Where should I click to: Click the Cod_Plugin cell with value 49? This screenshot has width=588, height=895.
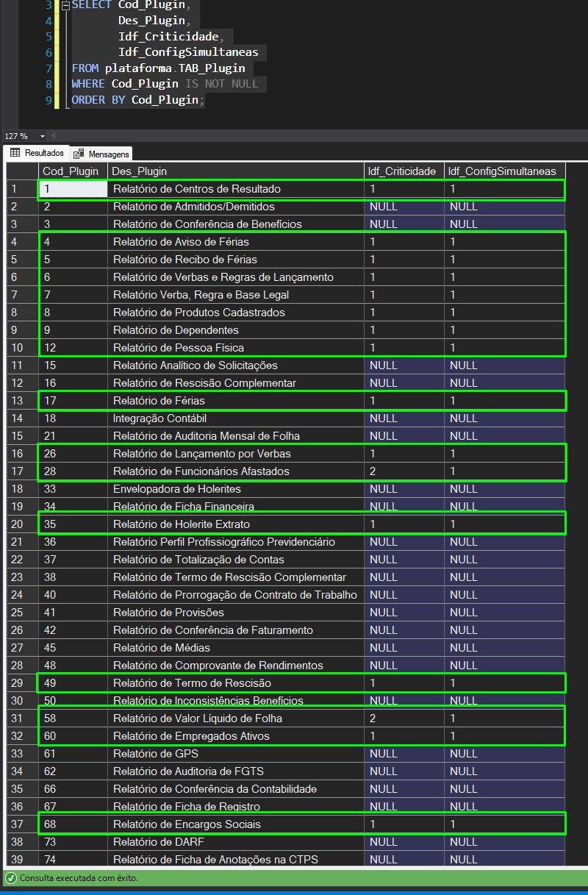click(73, 683)
